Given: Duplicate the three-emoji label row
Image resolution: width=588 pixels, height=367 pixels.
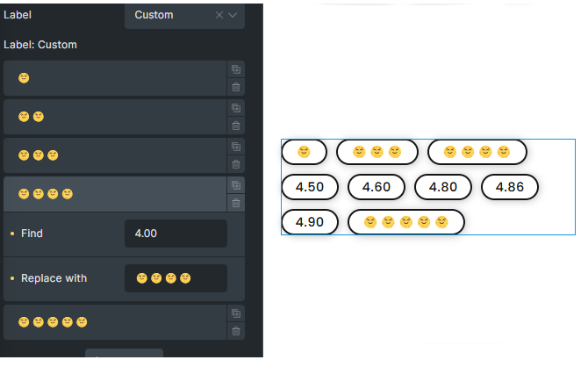Looking at the screenshot, I should click(x=236, y=147).
